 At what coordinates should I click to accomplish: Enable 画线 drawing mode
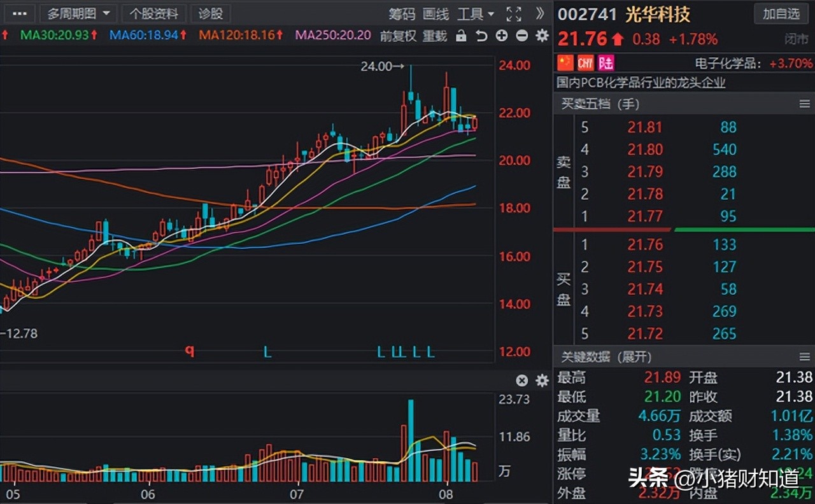[x=436, y=14]
